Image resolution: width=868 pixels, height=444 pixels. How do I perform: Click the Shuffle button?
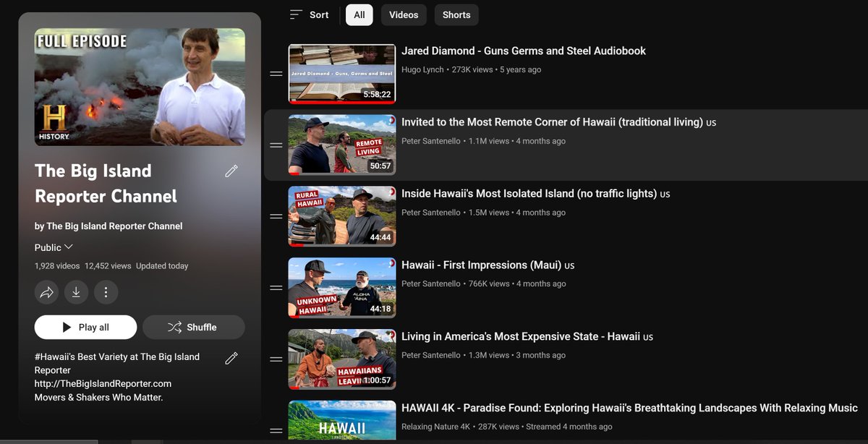(x=193, y=328)
